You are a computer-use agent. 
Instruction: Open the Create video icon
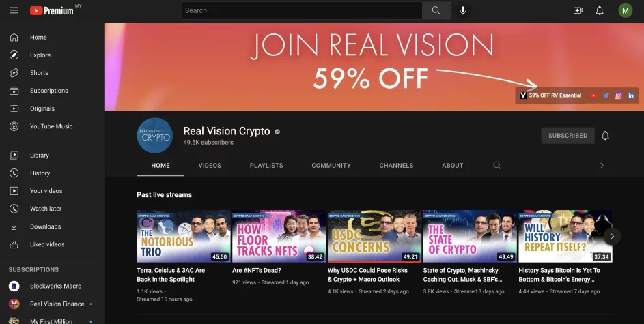[578, 10]
